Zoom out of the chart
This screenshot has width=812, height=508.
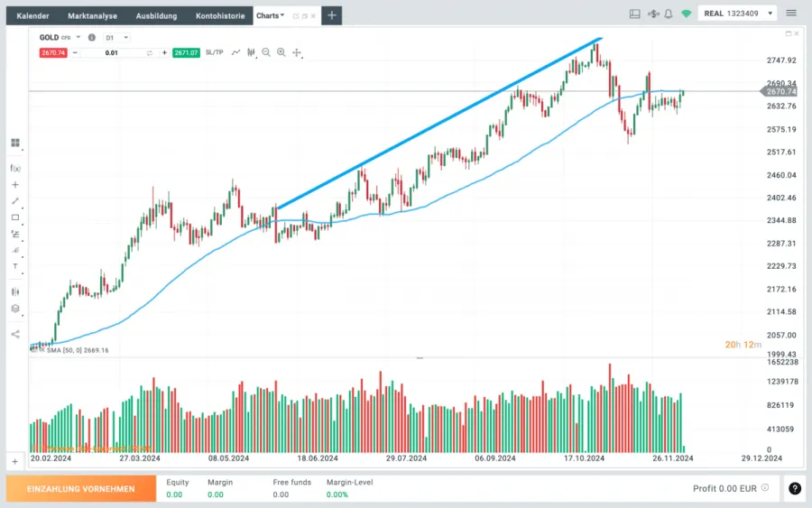click(x=266, y=52)
